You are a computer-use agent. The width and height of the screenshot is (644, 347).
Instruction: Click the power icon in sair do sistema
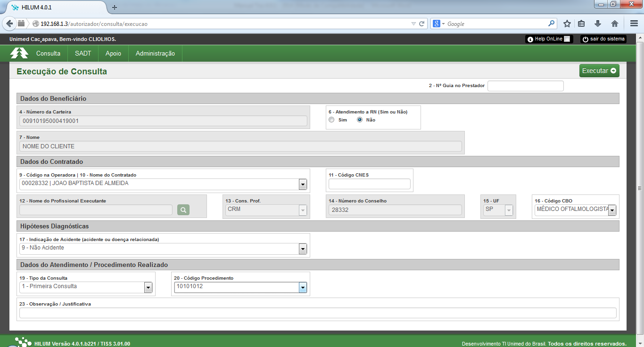[x=586, y=39]
